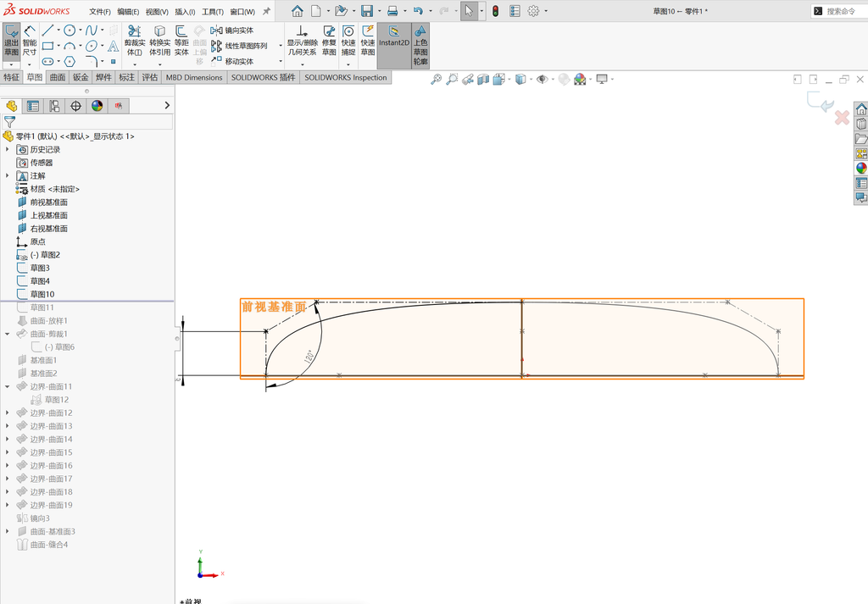Switch to the 曲面 ribbon tab

tap(58, 77)
